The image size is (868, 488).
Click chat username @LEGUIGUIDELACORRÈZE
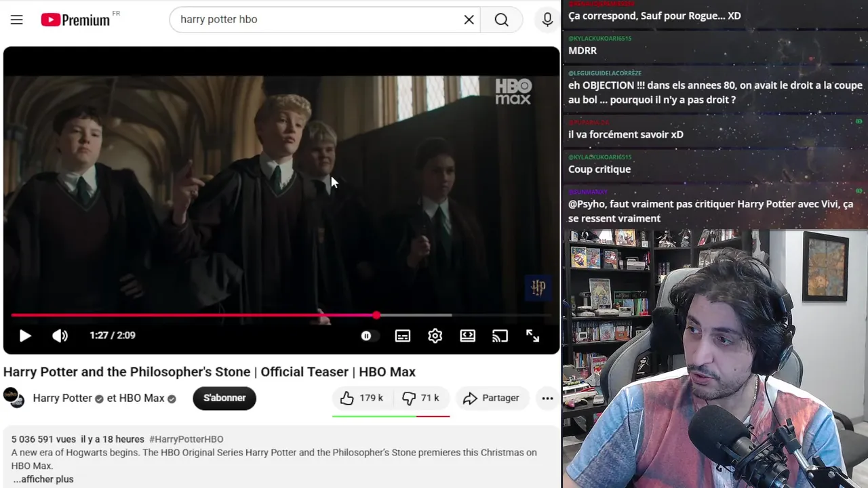click(x=605, y=73)
